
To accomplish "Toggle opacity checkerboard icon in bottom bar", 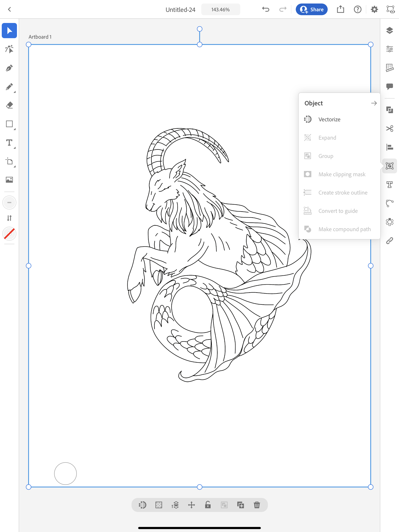I will (x=159, y=505).
